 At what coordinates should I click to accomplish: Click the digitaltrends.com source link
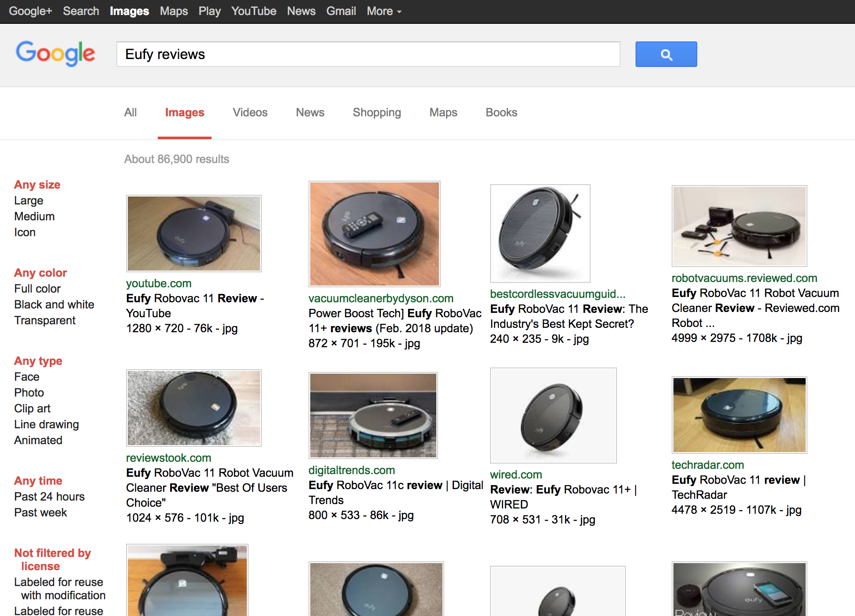point(352,470)
